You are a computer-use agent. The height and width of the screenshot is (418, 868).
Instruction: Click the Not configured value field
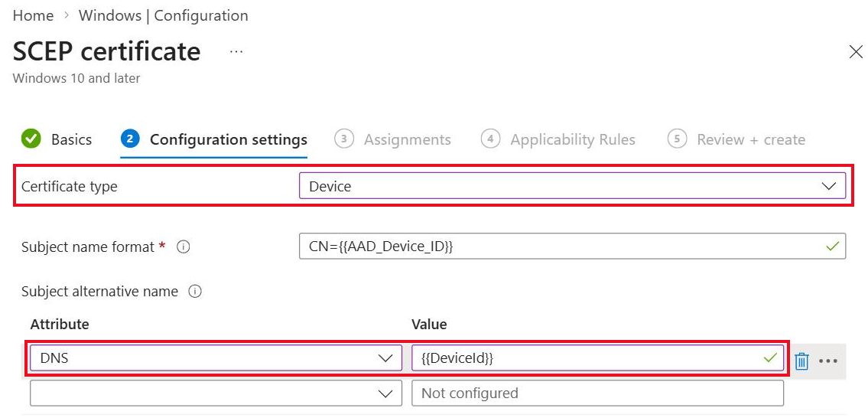pyautogui.click(x=597, y=393)
